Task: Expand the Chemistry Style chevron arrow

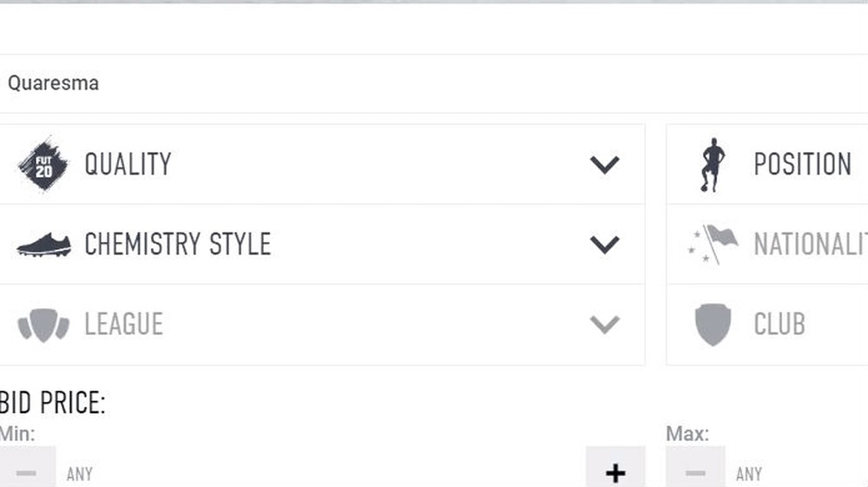Action: tap(604, 245)
